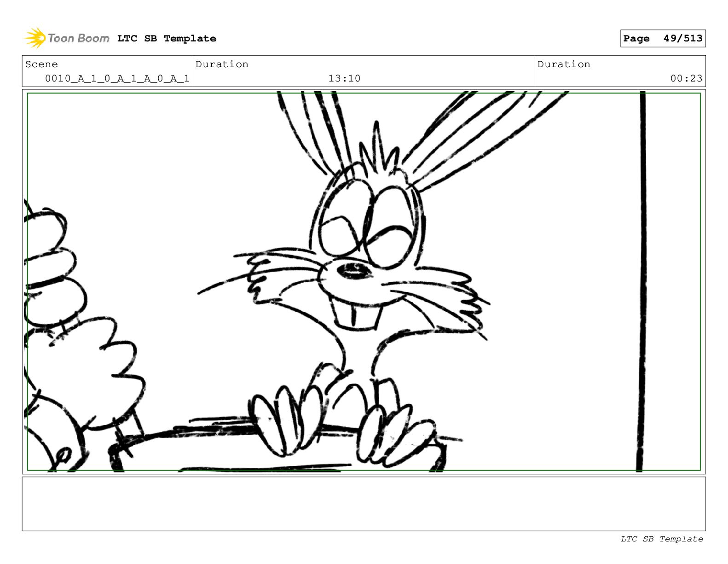The width and height of the screenshot is (728, 564).
Task: Select scene name '0010_A_1_0_A_1_A_0_A_1'
Action: click(x=117, y=79)
